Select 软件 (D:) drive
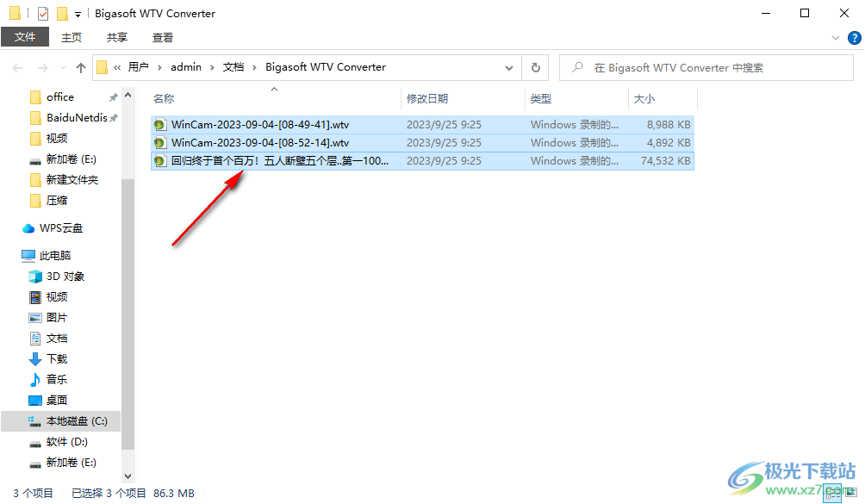 pyautogui.click(x=66, y=442)
